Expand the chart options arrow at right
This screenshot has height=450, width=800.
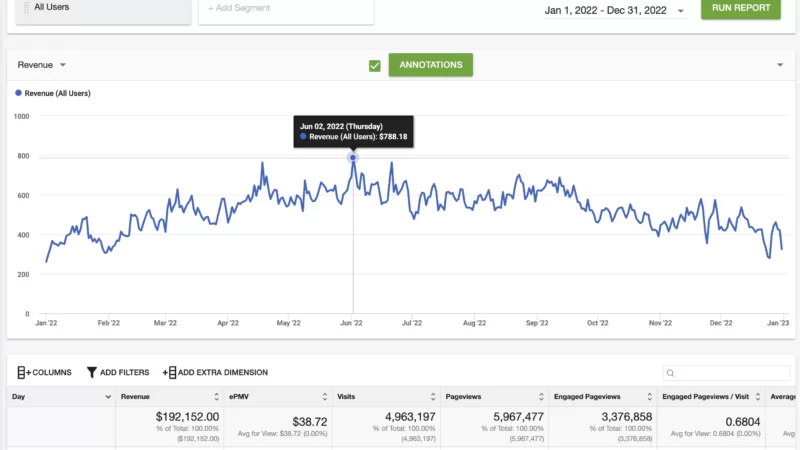tap(779, 65)
